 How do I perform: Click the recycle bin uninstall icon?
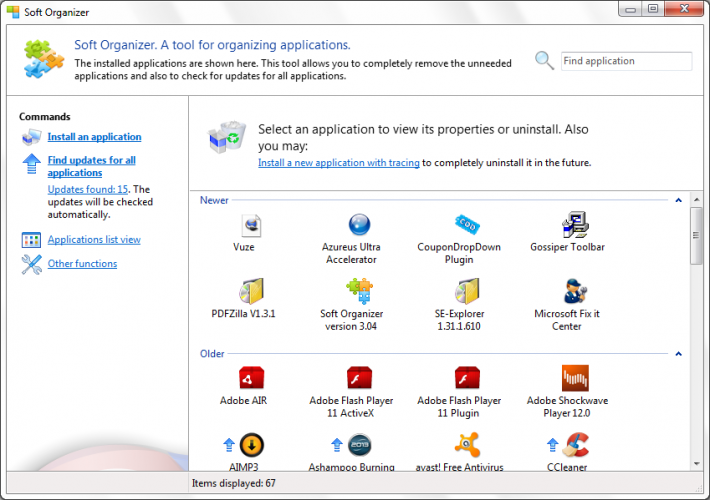(227, 137)
